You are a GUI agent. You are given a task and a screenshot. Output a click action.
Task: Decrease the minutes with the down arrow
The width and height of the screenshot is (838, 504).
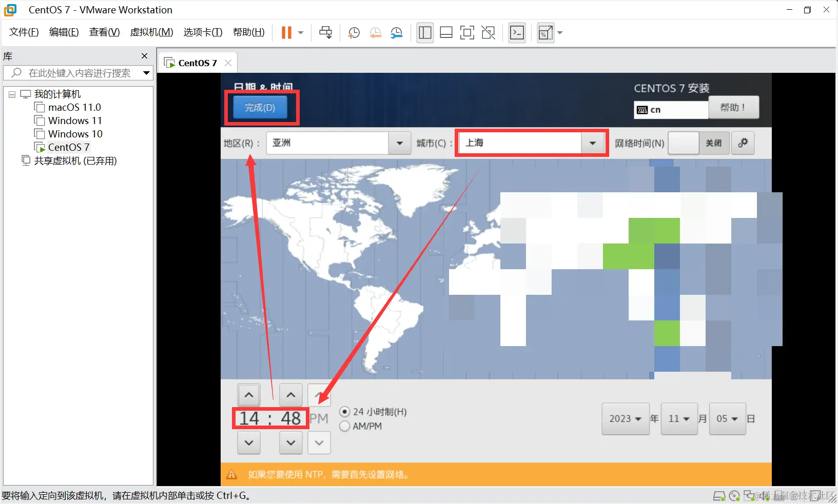pos(291,442)
